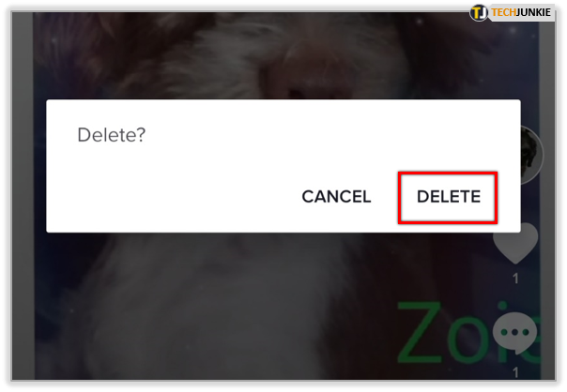The image size is (567, 392).
Task: Dismiss the dialog using CANCEL
Action: pyautogui.click(x=336, y=197)
